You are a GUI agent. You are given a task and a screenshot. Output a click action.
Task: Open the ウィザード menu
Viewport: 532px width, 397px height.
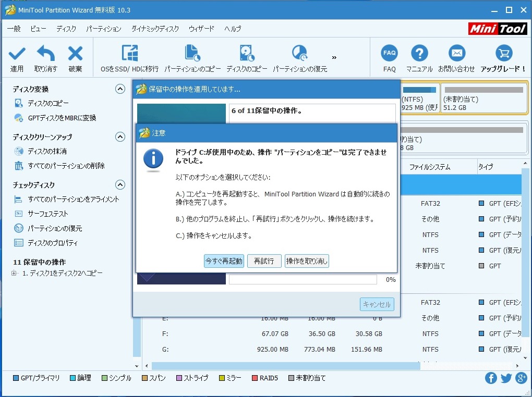(x=201, y=29)
